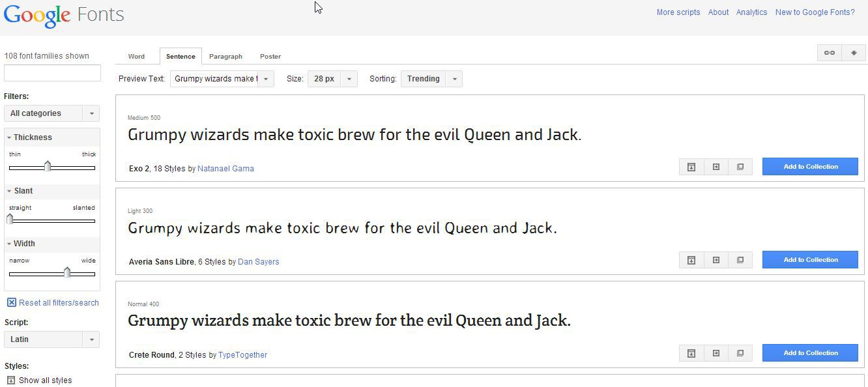
Task: Click Reset all filters/search link
Action: [x=59, y=303]
